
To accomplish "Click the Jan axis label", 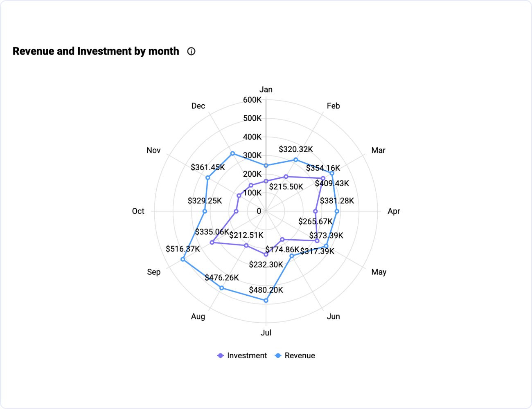I will coord(266,90).
